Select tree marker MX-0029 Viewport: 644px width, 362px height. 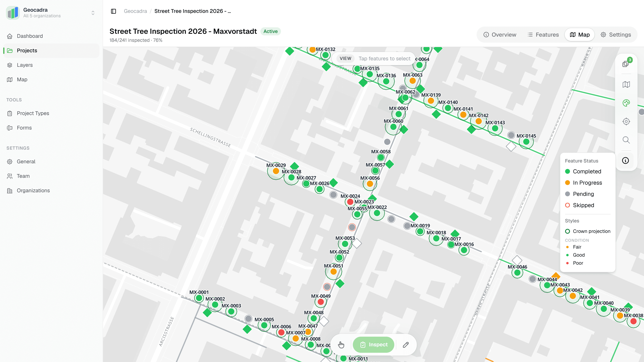tap(276, 171)
